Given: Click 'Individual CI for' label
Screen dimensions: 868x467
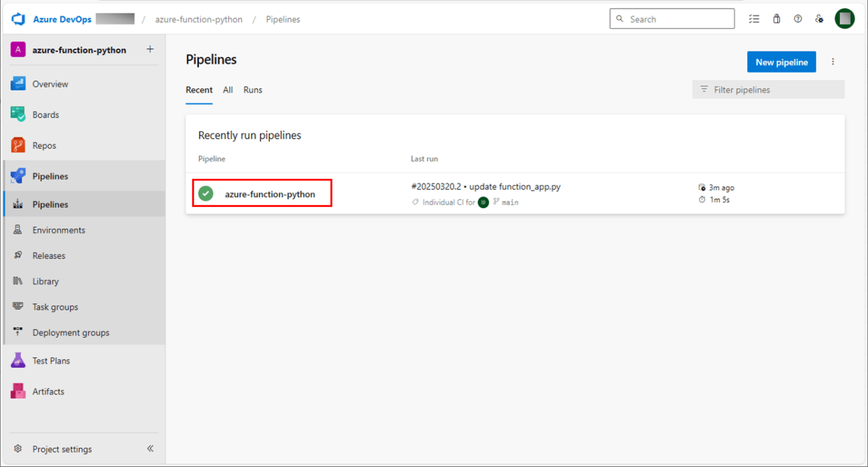Looking at the screenshot, I should click(x=449, y=202).
